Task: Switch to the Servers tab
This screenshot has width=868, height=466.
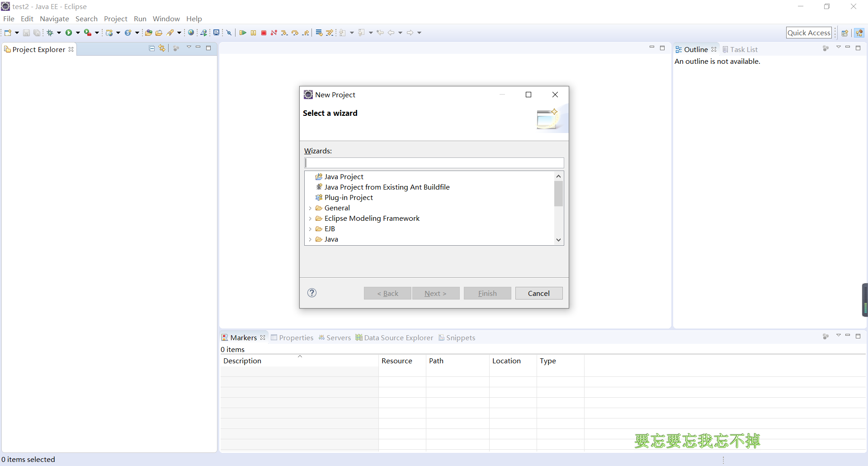Action: [335, 338]
